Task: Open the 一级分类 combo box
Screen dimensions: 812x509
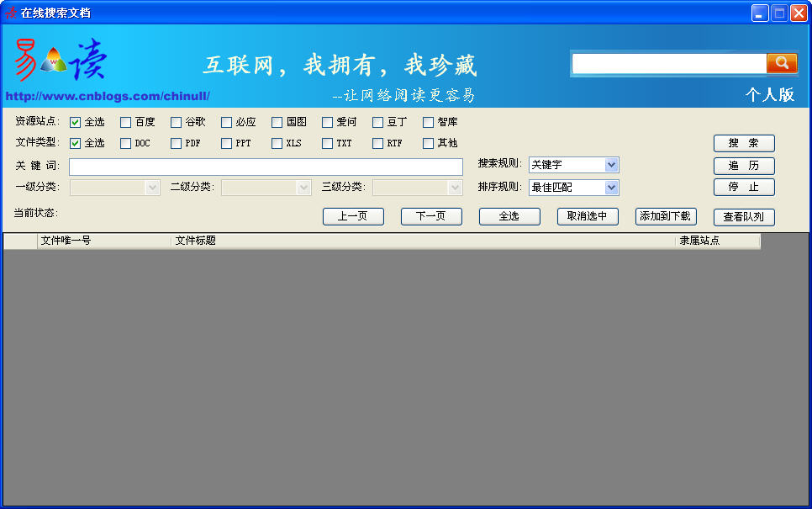Action: pos(115,188)
